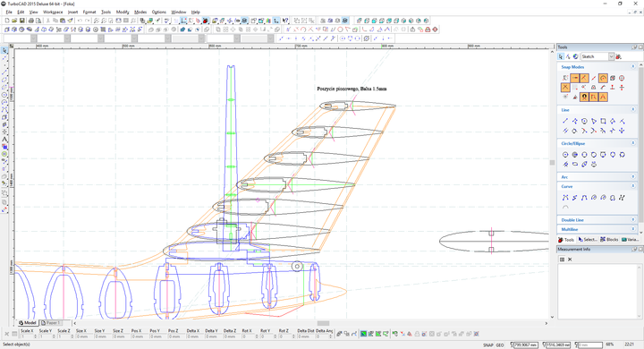Click the Print icon in main toolbar
The image size is (644, 349).
pyautogui.click(x=30, y=21)
